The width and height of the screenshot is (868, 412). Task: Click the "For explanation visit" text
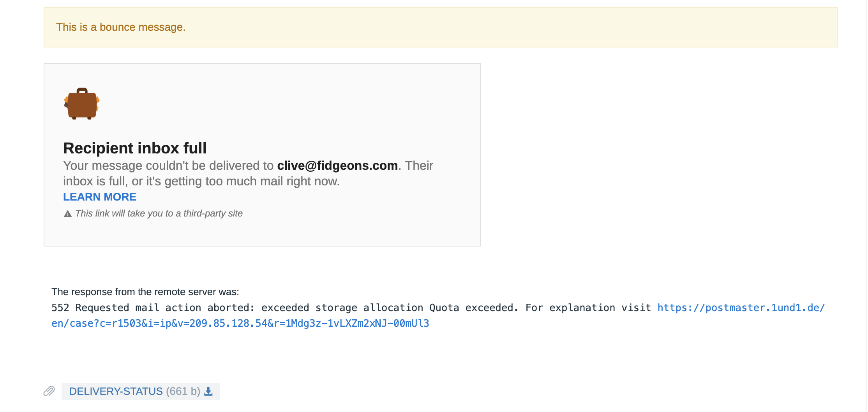(x=588, y=308)
